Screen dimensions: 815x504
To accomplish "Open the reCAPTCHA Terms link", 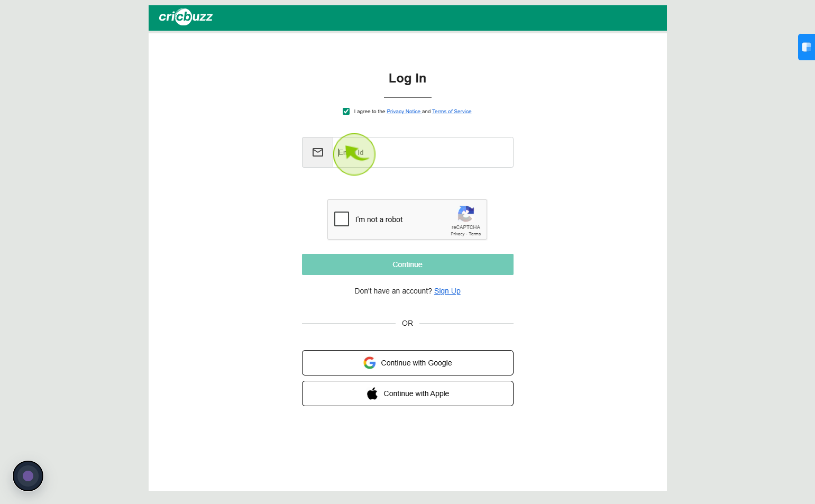I will [475, 234].
